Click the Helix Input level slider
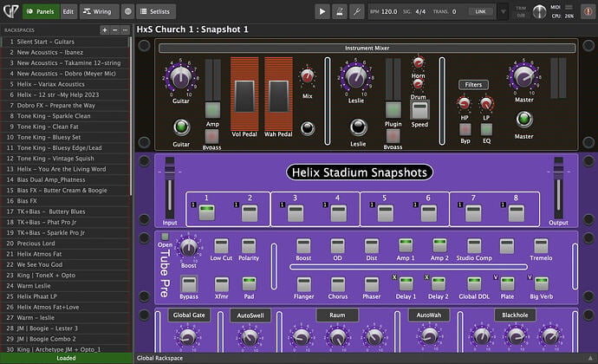 pyautogui.click(x=169, y=187)
